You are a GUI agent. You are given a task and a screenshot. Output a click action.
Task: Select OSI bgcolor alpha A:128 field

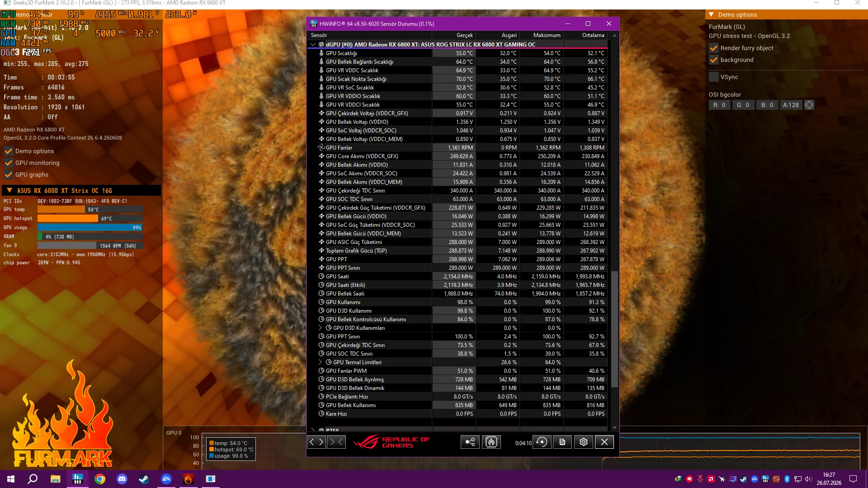tap(791, 105)
